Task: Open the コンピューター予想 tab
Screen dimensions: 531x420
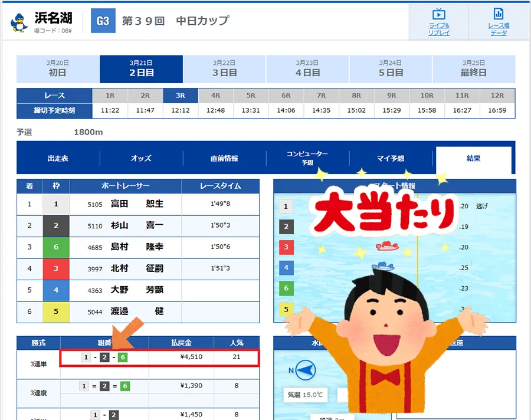Action: pos(307,158)
